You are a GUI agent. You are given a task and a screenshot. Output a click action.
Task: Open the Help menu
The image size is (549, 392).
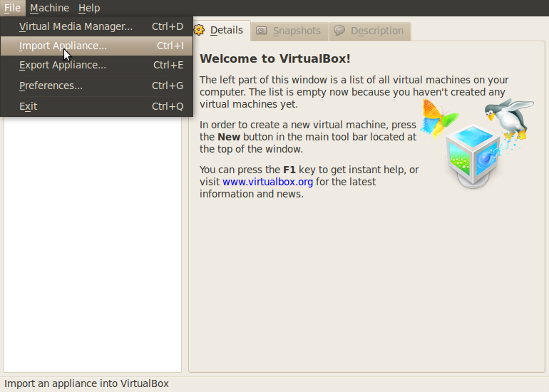coord(89,8)
